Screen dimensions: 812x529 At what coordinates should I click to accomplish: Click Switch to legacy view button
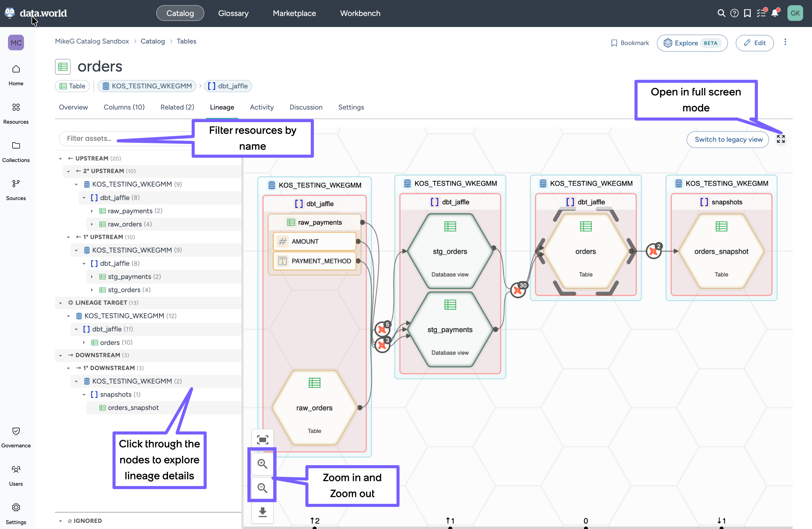728,139
